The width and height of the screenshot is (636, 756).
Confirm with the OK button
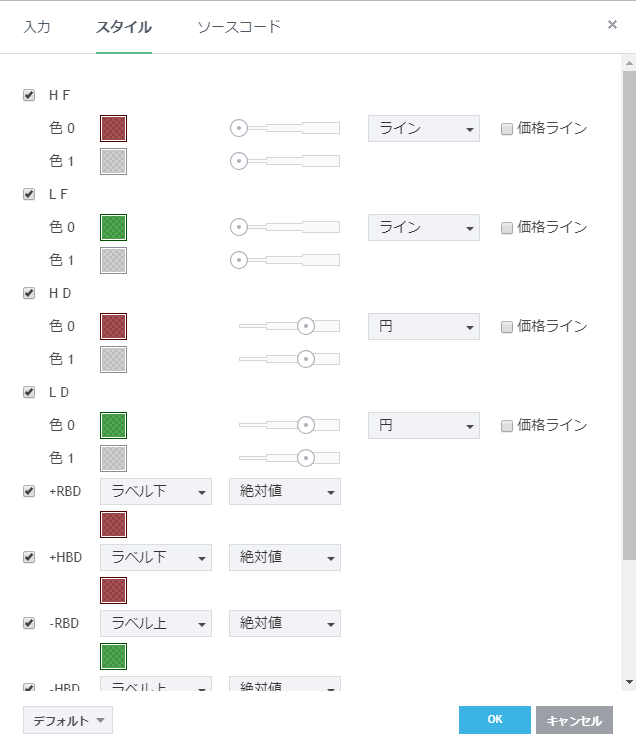click(494, 720)
